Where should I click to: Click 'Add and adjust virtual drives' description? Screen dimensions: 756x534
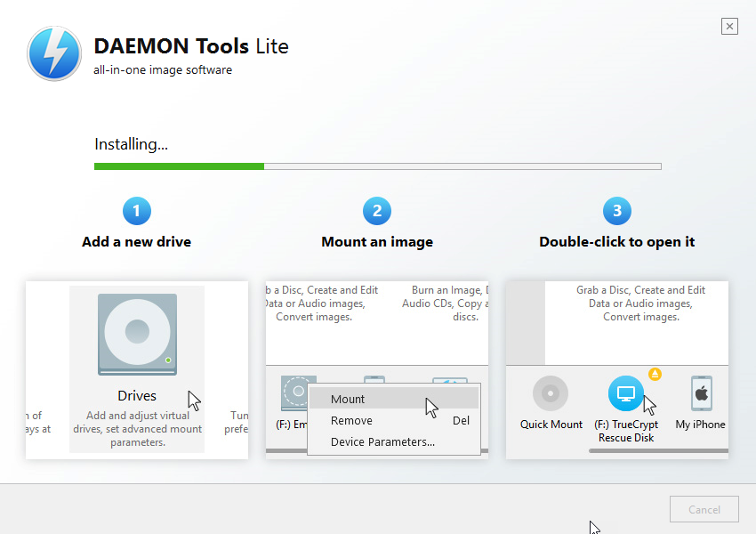point(137,429)
